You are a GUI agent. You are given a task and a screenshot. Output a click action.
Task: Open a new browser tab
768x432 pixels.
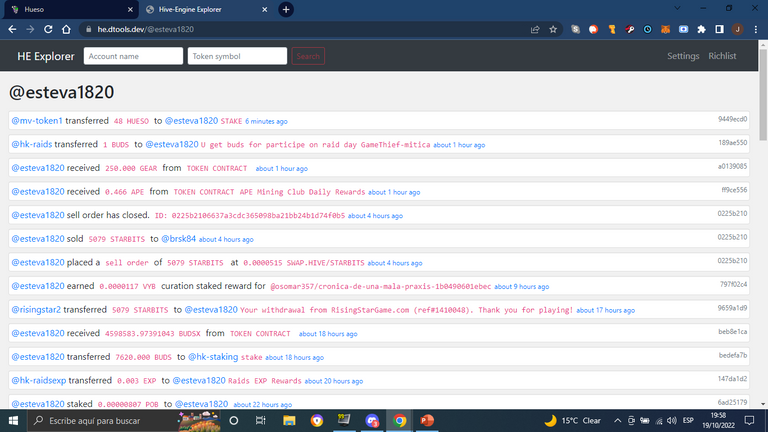[286, 9]
